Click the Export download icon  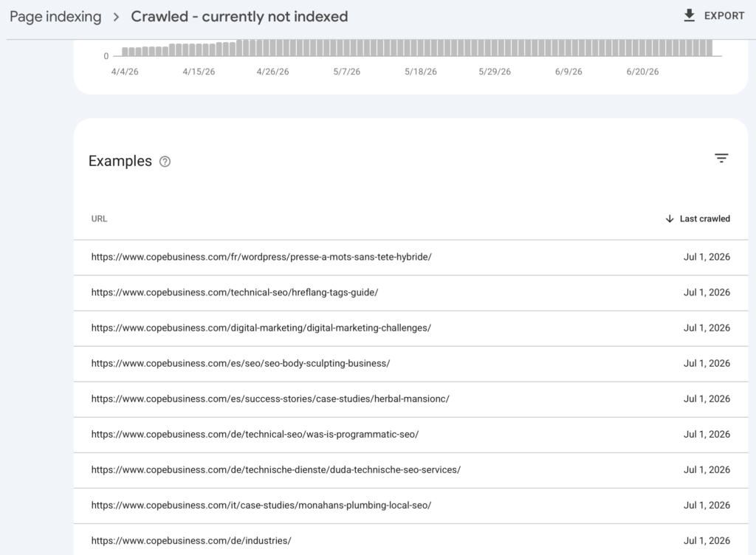point(690,15)
